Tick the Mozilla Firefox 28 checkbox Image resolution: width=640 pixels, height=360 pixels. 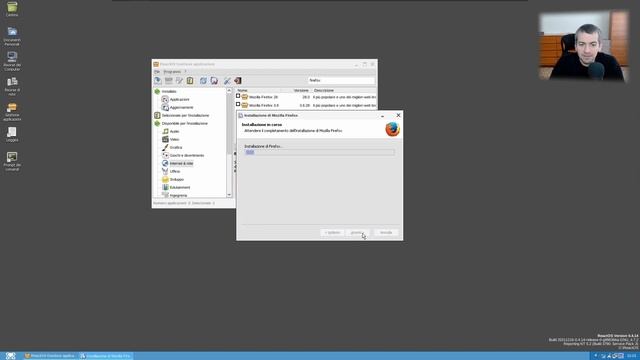238,96
